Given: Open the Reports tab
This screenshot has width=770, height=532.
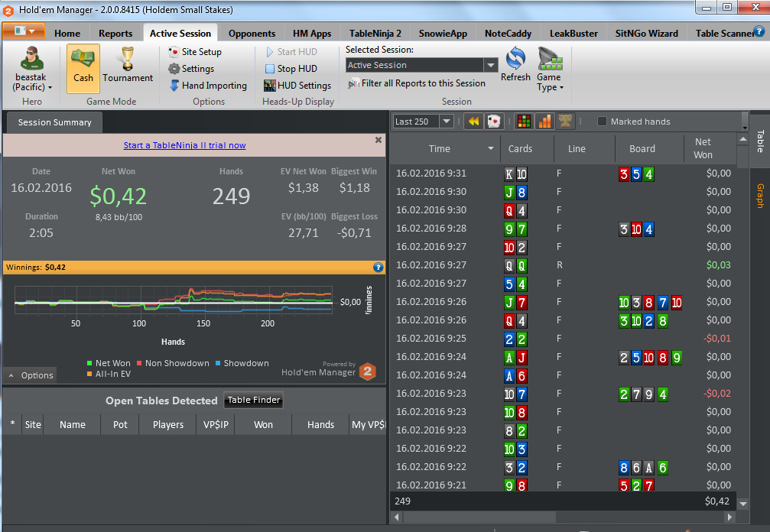Looking at the screenshot, I should click(115, 34).
